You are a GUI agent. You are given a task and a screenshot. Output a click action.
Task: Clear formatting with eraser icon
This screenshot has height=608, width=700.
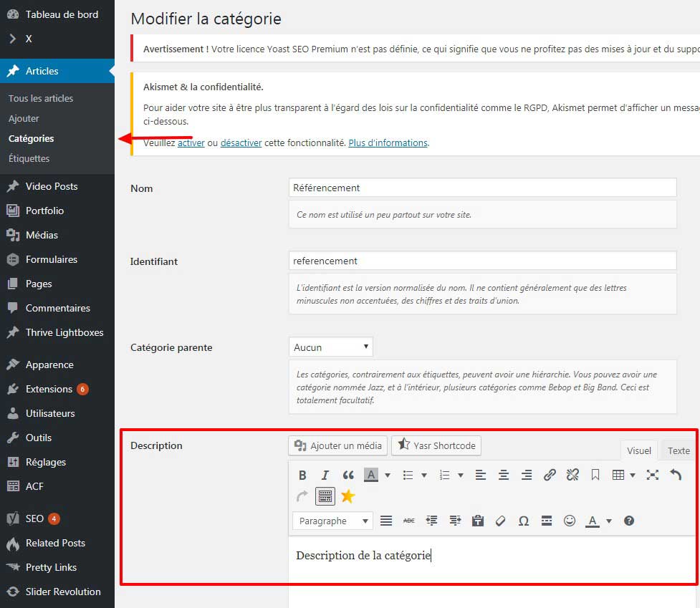coord(500,521)
